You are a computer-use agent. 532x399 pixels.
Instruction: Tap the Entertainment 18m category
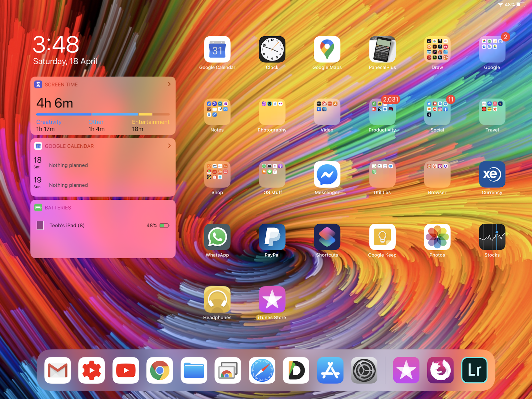click(x=151, y=125)
